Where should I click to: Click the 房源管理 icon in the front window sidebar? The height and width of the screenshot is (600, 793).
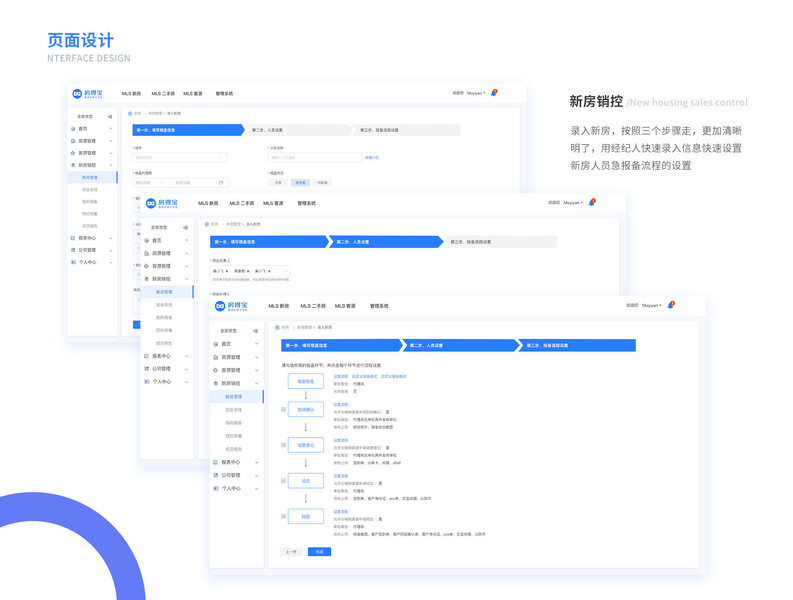point(216,357)
